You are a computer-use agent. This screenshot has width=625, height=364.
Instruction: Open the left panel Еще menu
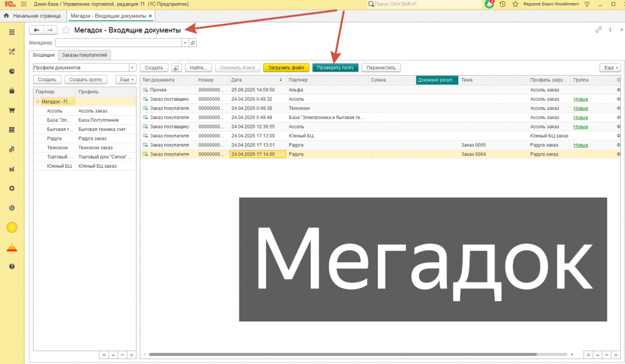pyautogui.click(x=127, y=80)
